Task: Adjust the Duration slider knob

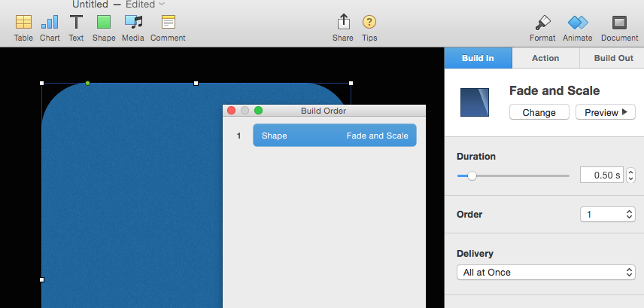Action: (x=472, y=175)
